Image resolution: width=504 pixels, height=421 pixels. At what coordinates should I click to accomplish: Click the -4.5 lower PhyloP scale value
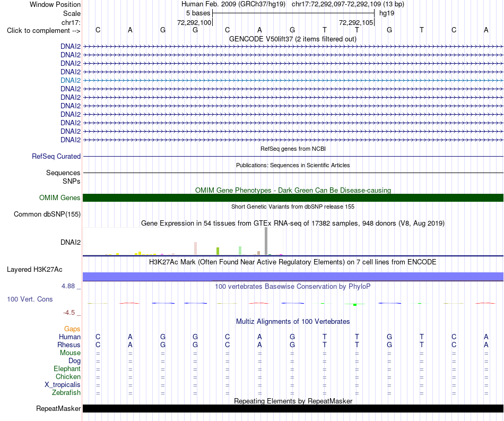[69, 313]
